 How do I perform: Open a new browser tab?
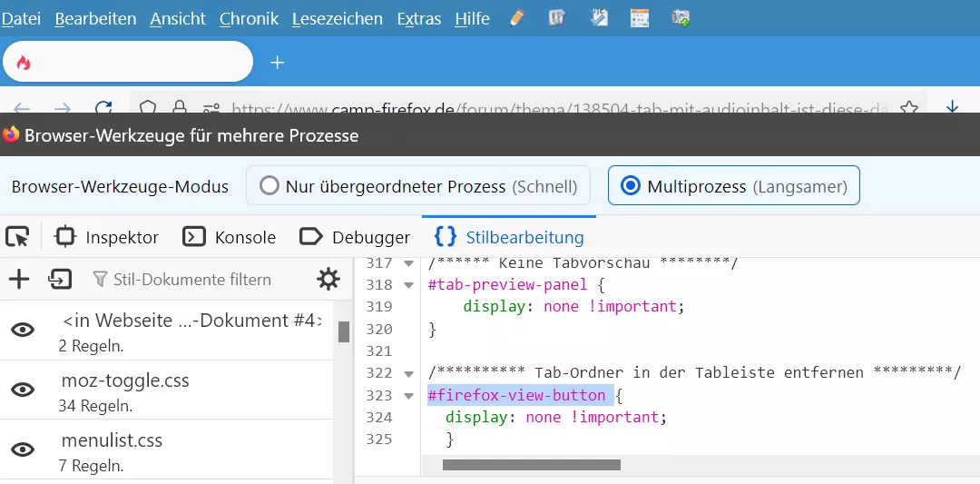pos(278,62)
